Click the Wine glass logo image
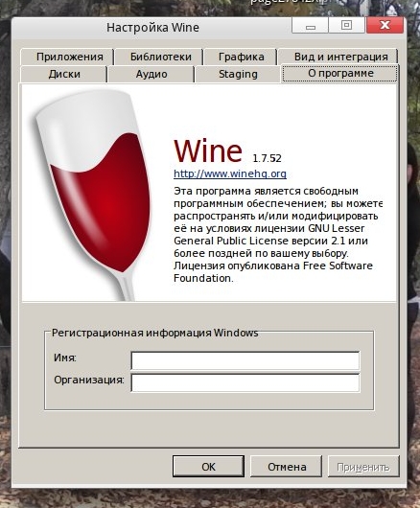 [x=92, y=195]
